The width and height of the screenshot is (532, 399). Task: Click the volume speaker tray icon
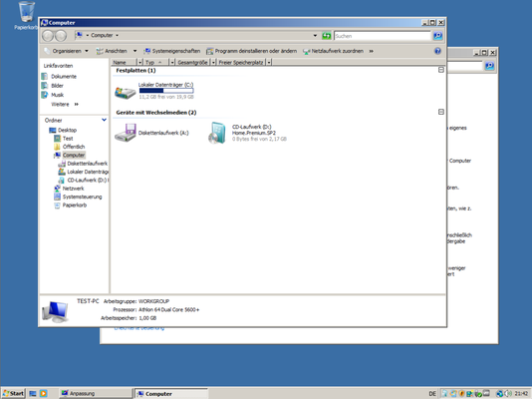point(508,394)
